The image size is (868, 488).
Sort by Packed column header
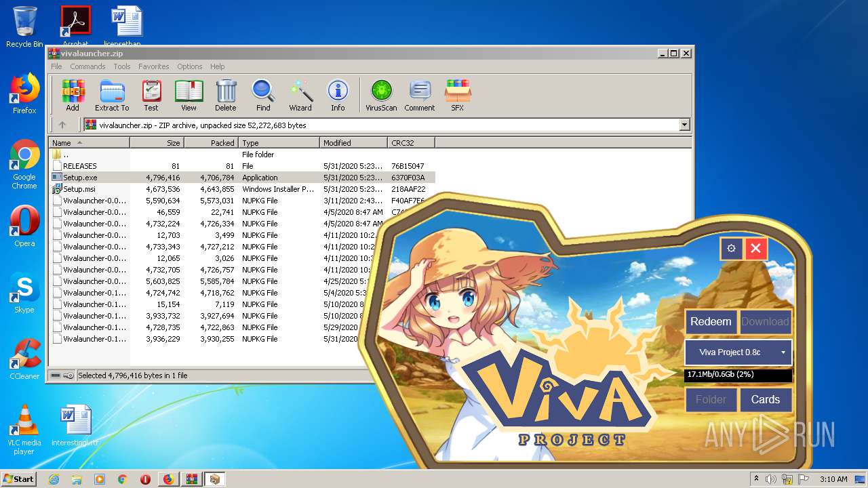click(212, 143)
